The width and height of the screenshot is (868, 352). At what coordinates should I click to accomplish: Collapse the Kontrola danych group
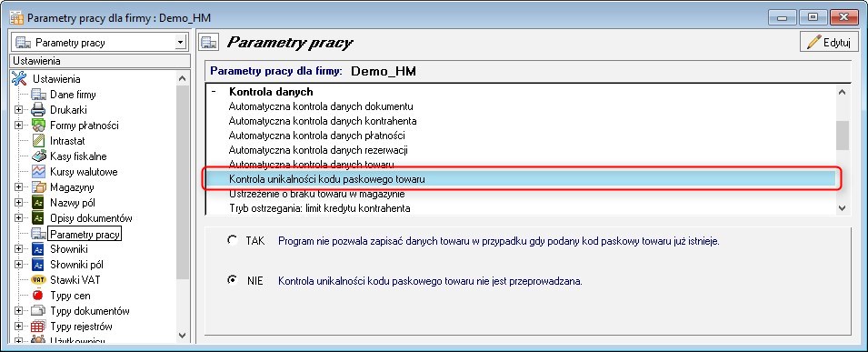(213, 92)
